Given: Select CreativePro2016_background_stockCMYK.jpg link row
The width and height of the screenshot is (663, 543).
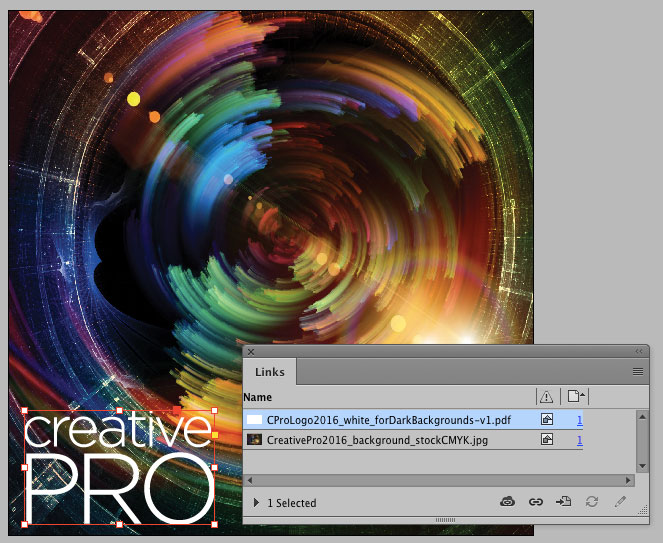Looking at the screenshot, I should point(413,440).
